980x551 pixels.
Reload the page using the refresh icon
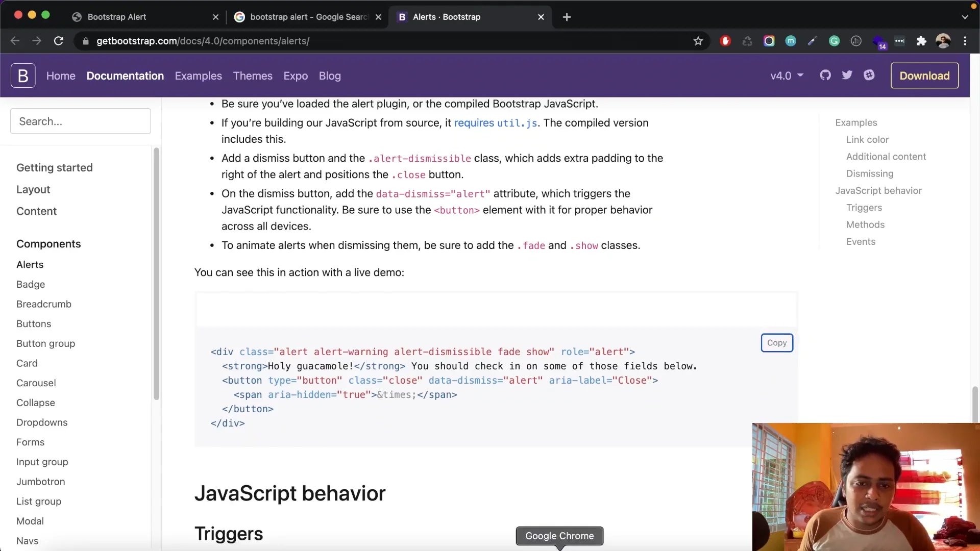tap(59, 41)
